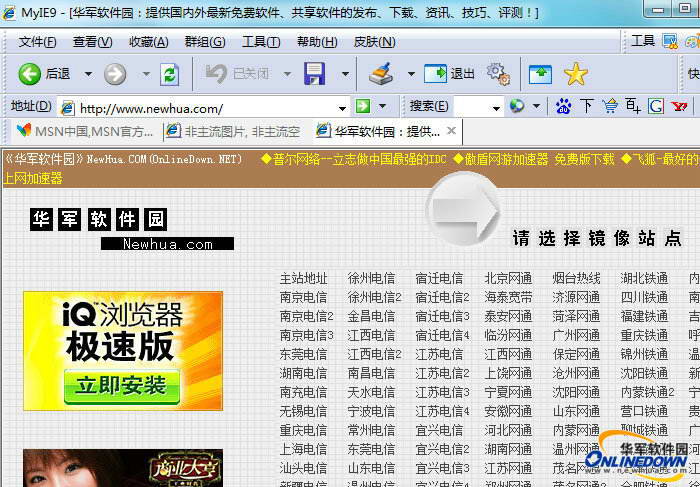Expand the broom cleanup dropdown arrow
The width and height of the screenshot is (700, 487).
click(411, 74)
